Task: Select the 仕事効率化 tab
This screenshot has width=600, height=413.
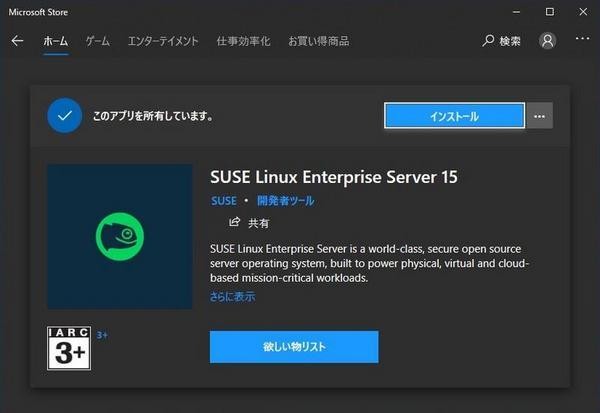Action: coord(243,41)
